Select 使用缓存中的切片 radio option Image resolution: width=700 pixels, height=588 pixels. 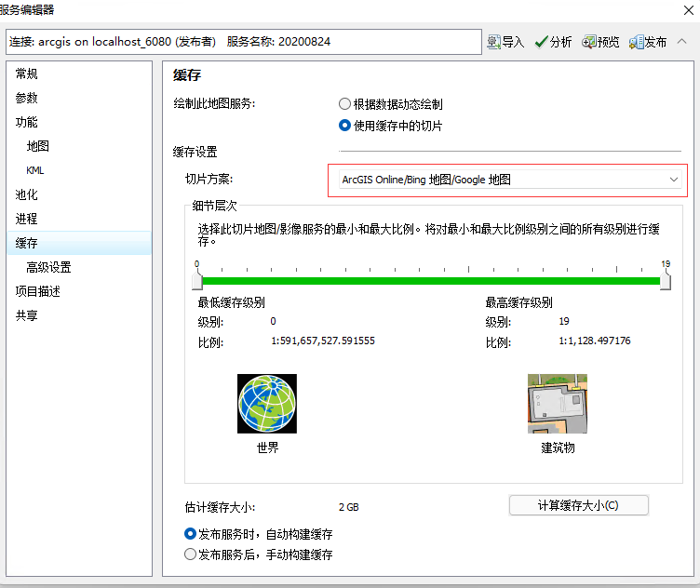click(x=345, y=126)
